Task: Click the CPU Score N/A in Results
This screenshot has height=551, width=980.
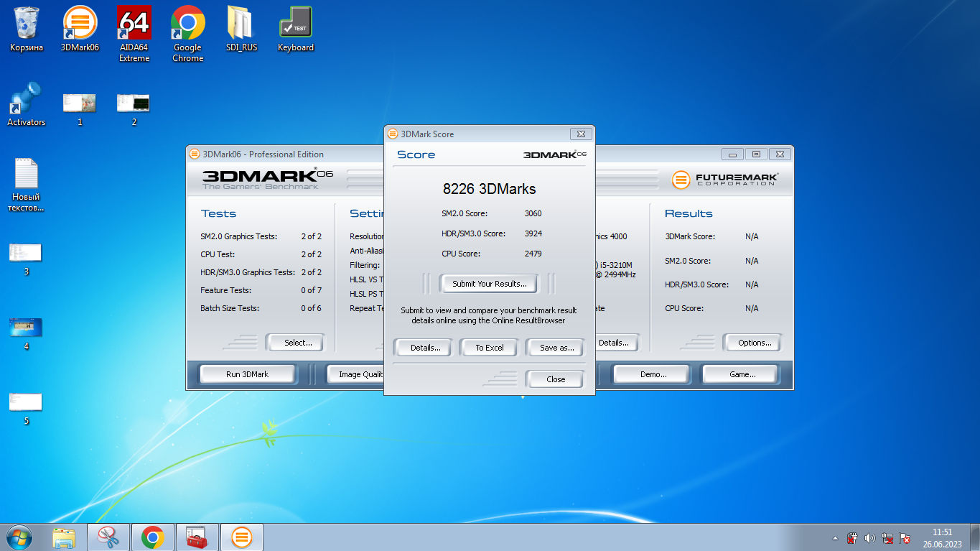Action: [752, 308]
